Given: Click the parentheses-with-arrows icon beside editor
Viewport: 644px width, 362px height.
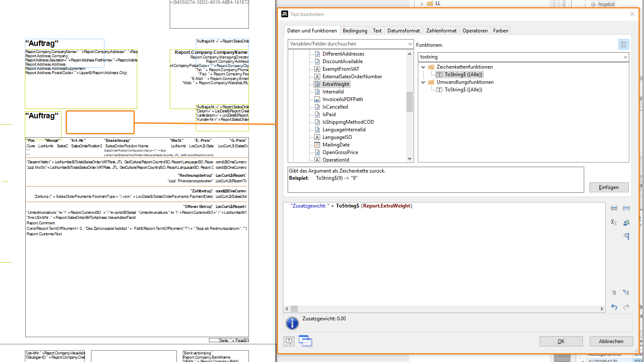Looking at the screenshot, I should click(614, 208).
